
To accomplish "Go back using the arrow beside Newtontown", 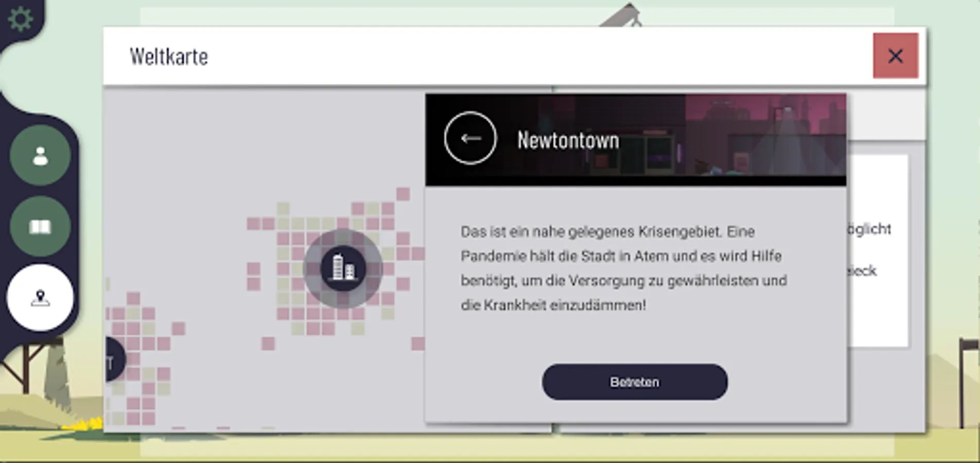I will click(x=470, y=138).
